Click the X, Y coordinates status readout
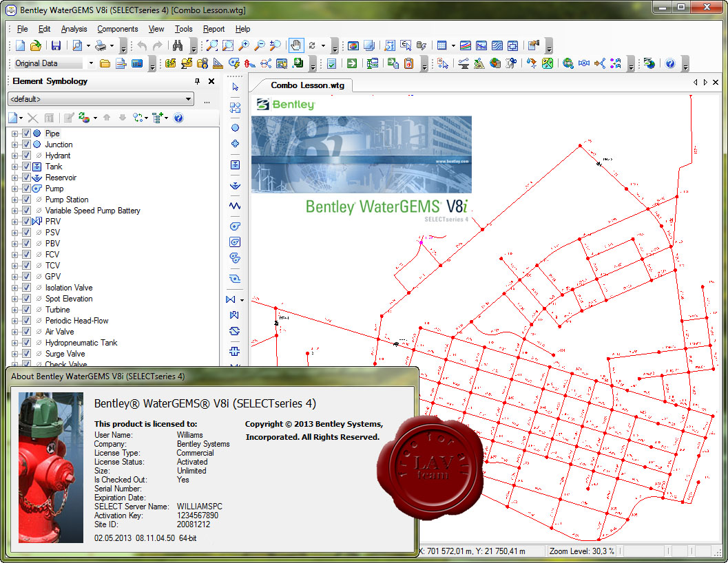728x563 pixels. [x=472, y=551]
